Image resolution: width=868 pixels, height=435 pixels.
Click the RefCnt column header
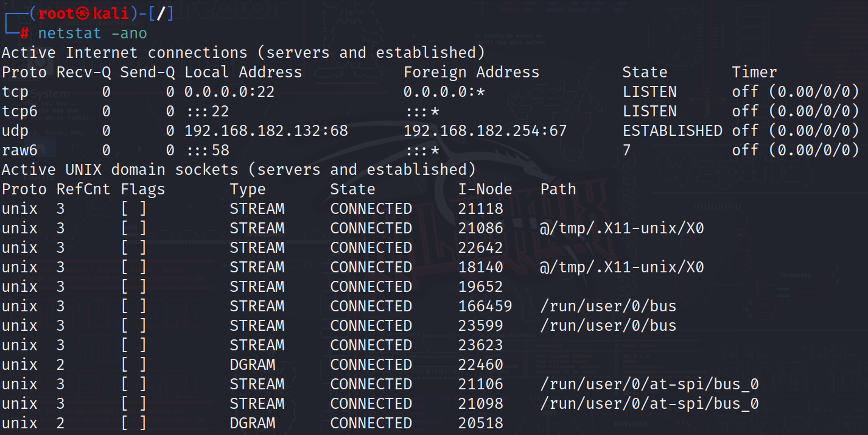[83, 189]
